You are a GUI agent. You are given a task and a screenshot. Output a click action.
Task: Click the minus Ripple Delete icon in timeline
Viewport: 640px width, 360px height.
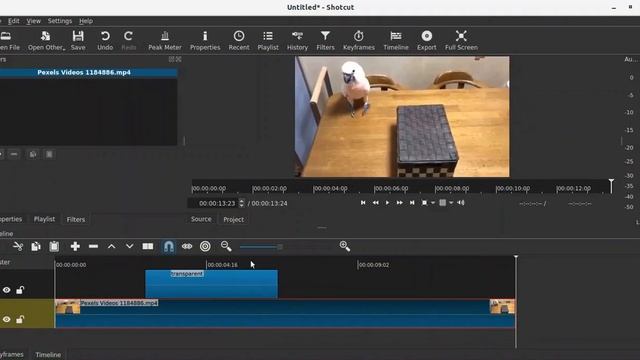click(93, 246)
